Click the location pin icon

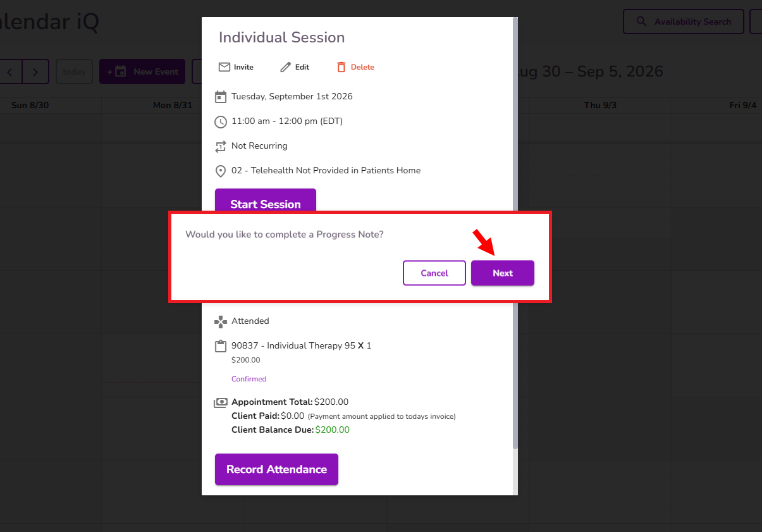221,171
